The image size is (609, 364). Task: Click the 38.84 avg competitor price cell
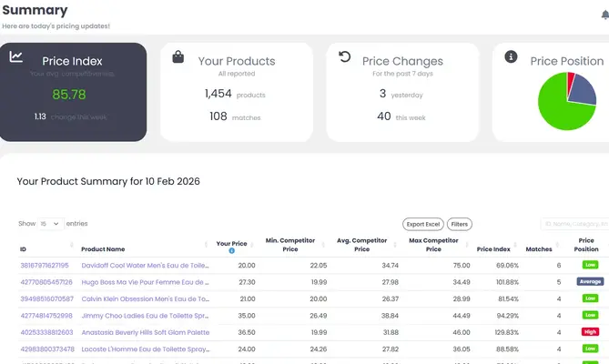pos(390,316)
